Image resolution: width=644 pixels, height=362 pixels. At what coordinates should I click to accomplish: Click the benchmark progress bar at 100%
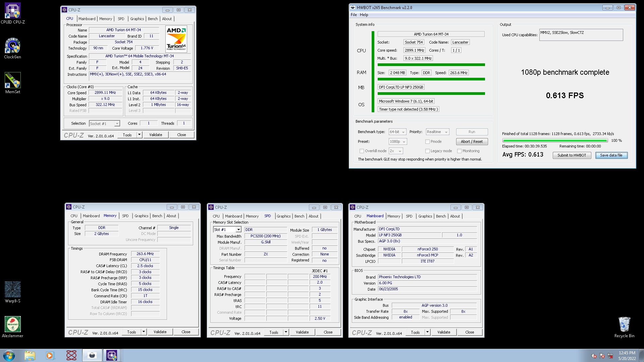tap(555, 140)
